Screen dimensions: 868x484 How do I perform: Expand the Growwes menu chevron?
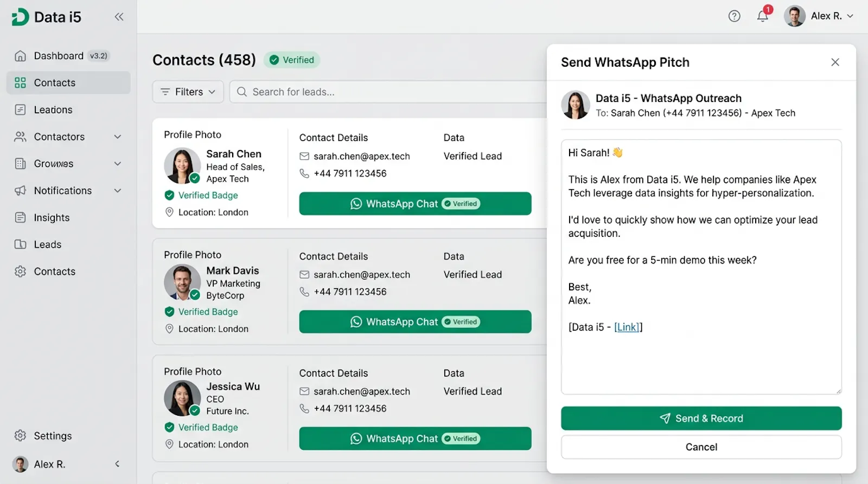118,164
